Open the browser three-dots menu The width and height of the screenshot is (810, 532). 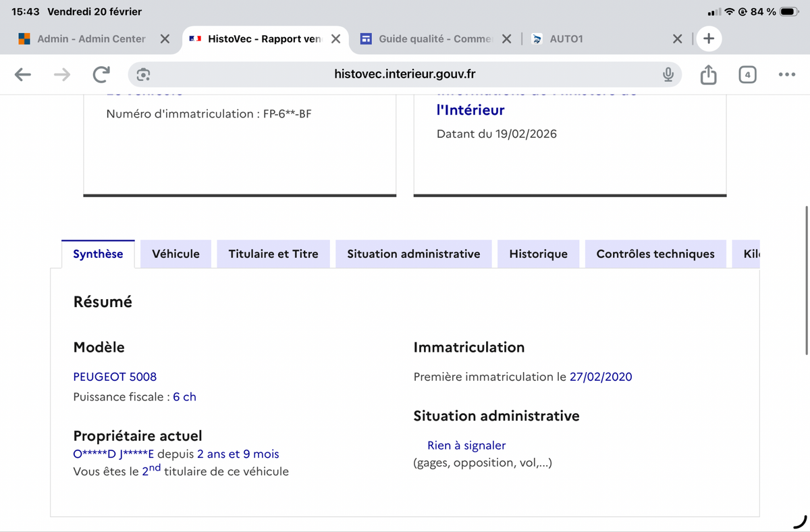(x=786, y=74)
